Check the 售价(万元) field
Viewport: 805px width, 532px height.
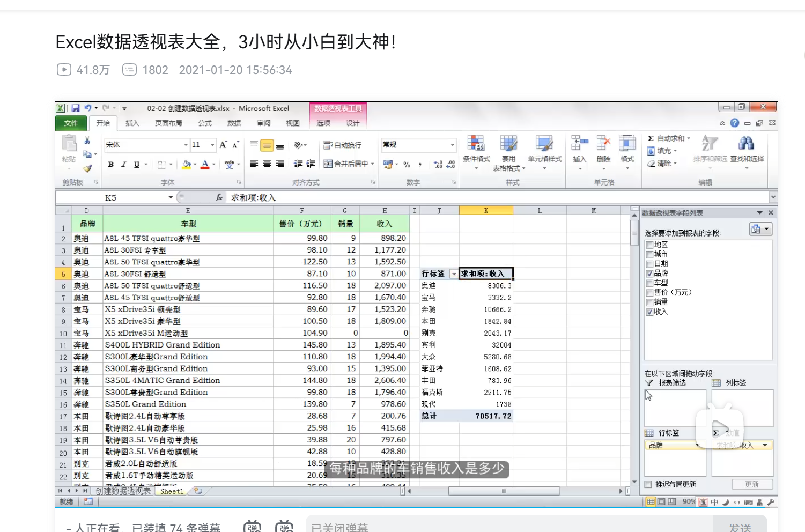[649, 293]
